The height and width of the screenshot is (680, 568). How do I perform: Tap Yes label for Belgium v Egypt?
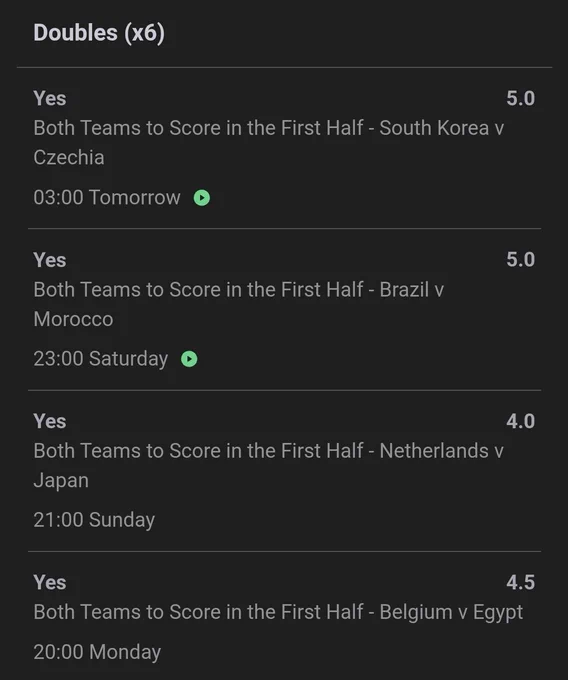pos(50,582)
